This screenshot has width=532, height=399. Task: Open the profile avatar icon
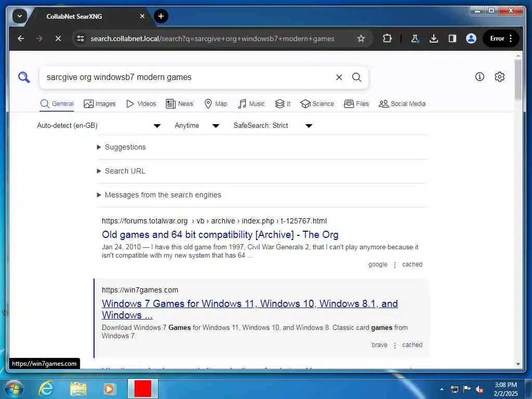coord(471,38)
